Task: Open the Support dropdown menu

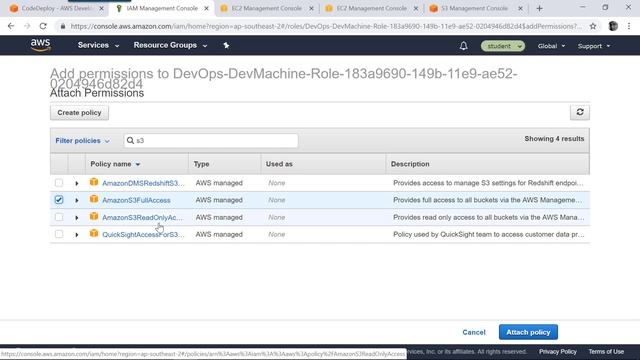Action: (x=594, y=46)
